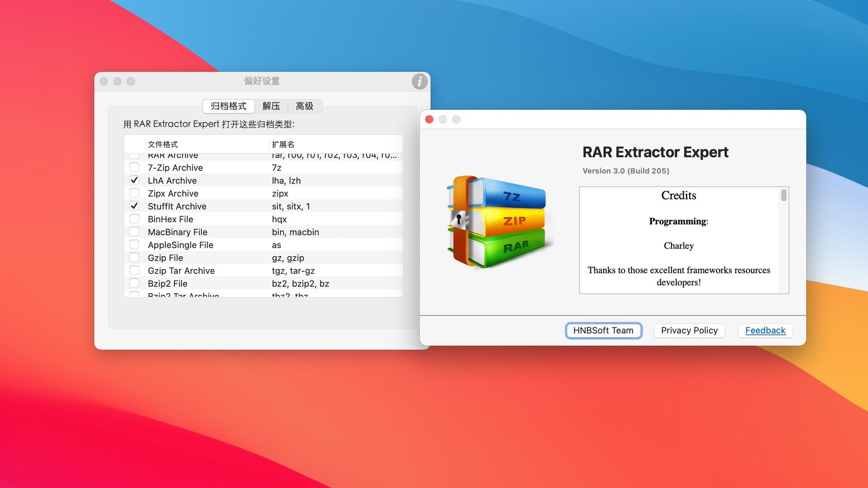
Task: Click the RAR Extractor Expert app logo
Action: (x=500, y=222)
